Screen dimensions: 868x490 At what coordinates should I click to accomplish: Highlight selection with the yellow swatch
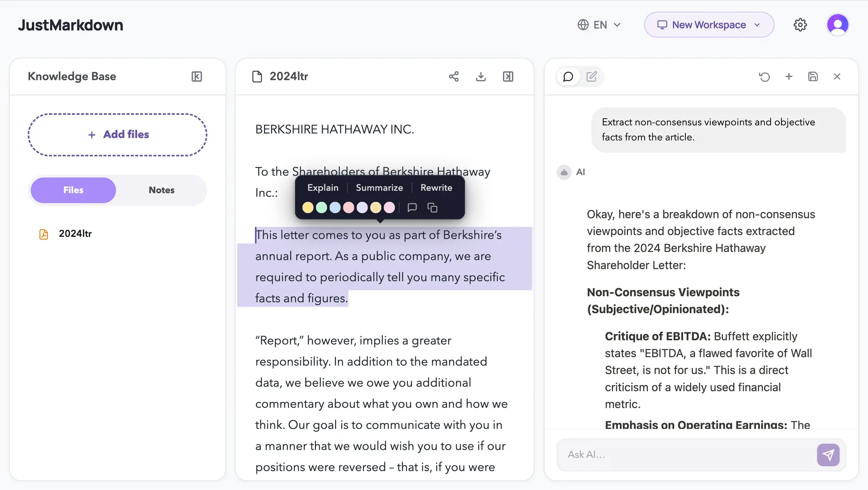308,208
